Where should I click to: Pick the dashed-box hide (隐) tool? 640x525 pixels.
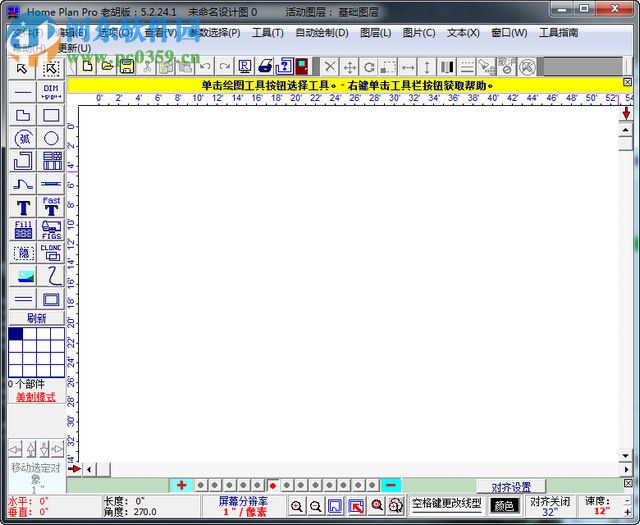pos(22,253)
